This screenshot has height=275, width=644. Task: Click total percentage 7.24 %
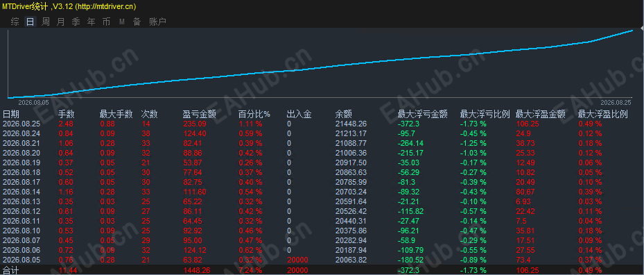250,270
